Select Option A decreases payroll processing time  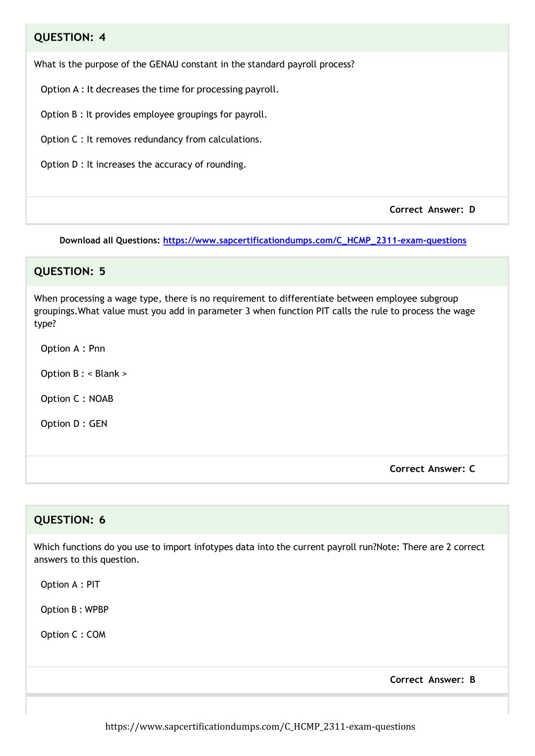[x=160, y=89]
